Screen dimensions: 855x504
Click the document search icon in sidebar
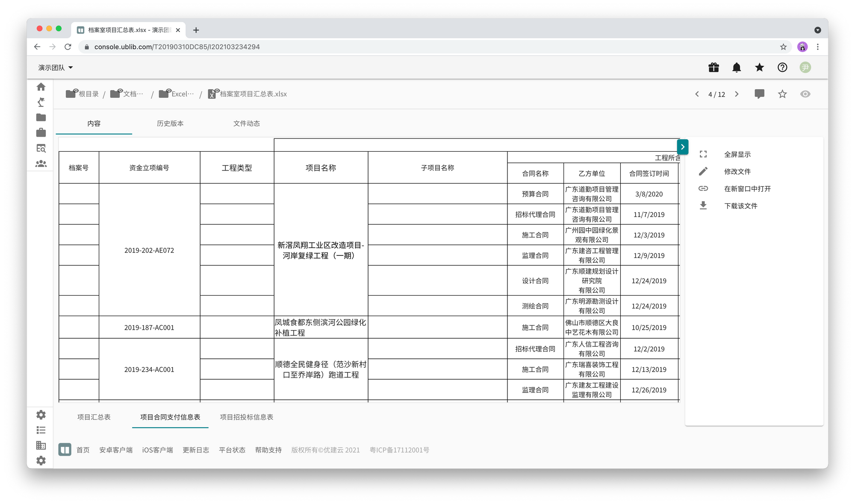41,148
